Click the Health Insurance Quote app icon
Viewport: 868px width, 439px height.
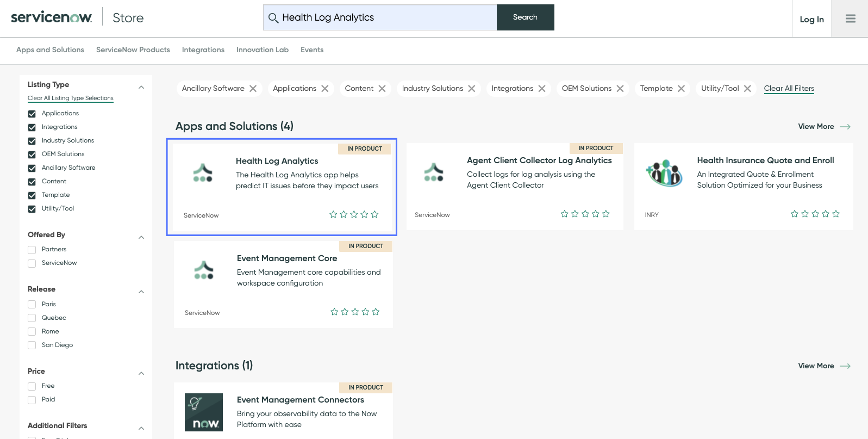[664, 173]
